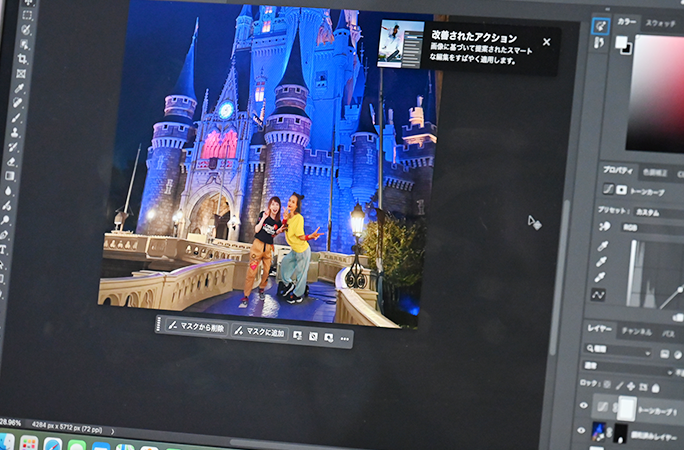Switch to the スウォッチ tab

pyautogui.click(x=660, y=22)
